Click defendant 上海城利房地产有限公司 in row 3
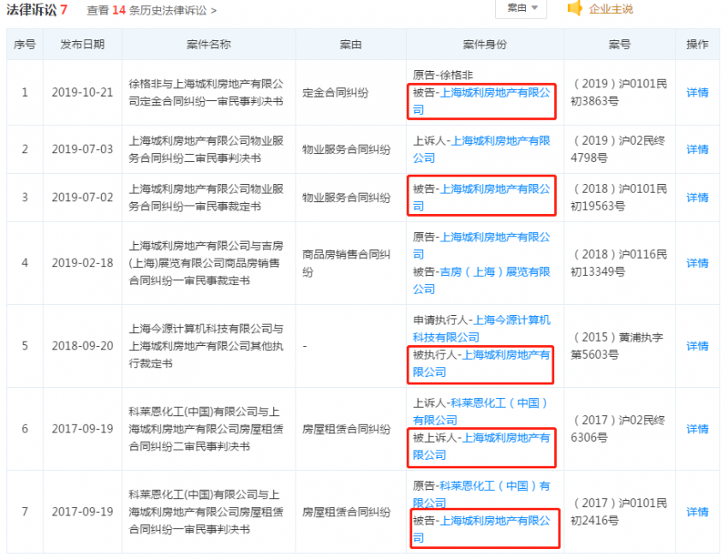Viewport: 728px width, 560px height. pyautogui.click(x=481, y=197)
